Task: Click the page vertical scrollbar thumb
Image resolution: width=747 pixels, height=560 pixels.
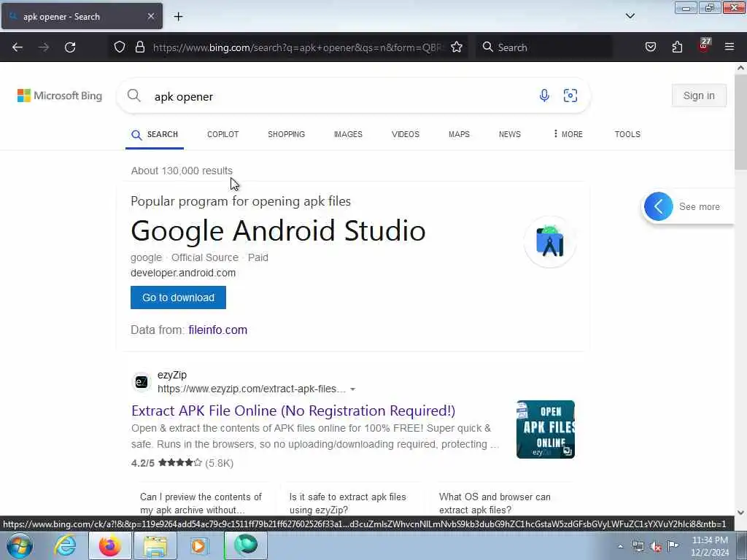Action: pos(740,122)
